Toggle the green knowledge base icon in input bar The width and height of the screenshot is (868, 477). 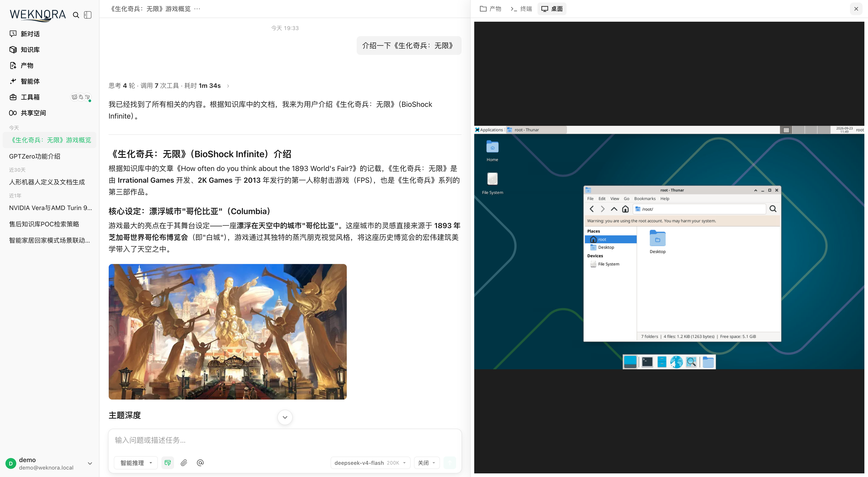[167, 463]
